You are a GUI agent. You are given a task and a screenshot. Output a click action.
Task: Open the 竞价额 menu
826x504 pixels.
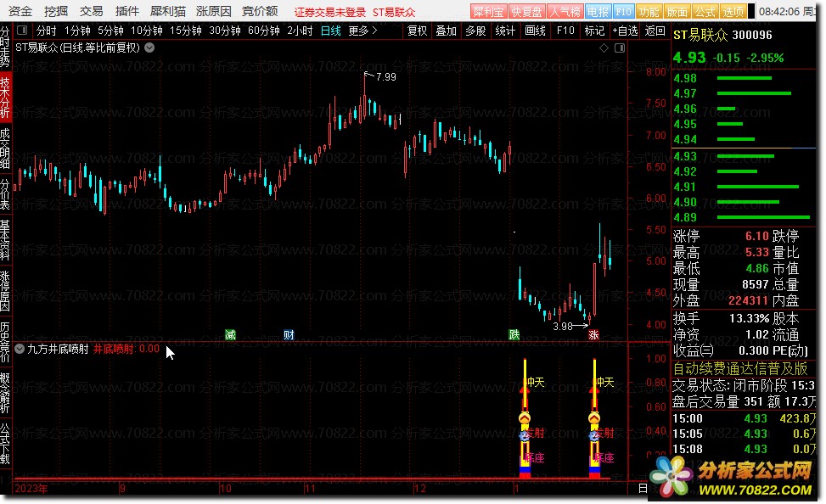tap(260, 11)
